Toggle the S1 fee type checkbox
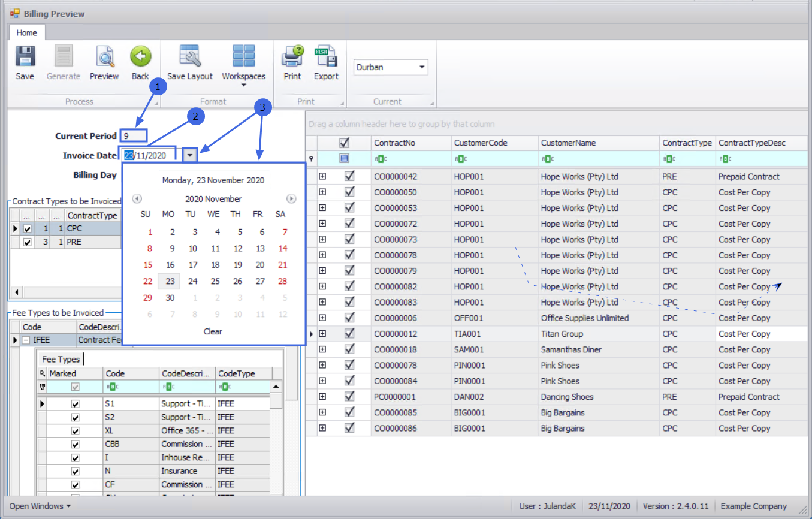 point(75,404)
